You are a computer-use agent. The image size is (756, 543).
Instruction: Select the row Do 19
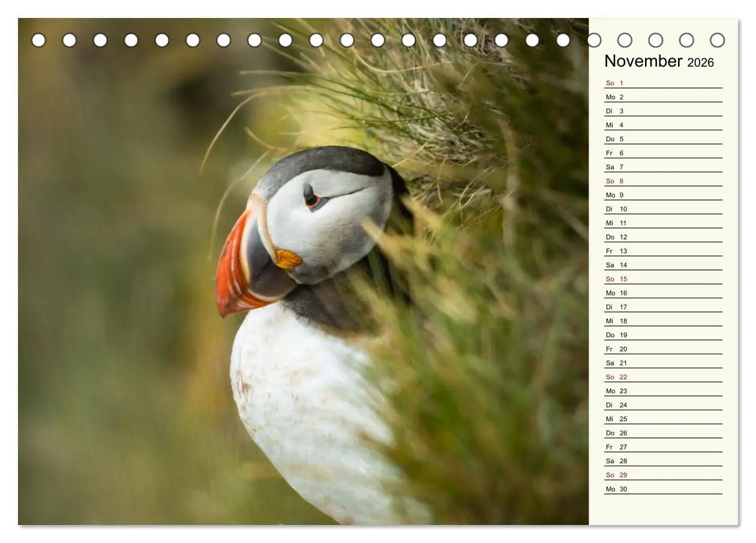(x=663, y=334)
